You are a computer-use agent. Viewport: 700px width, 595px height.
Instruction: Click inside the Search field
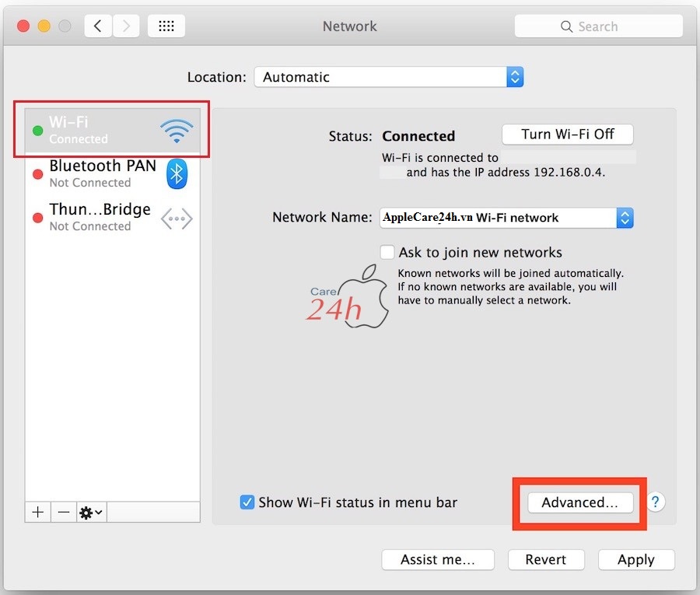point(598,26)
